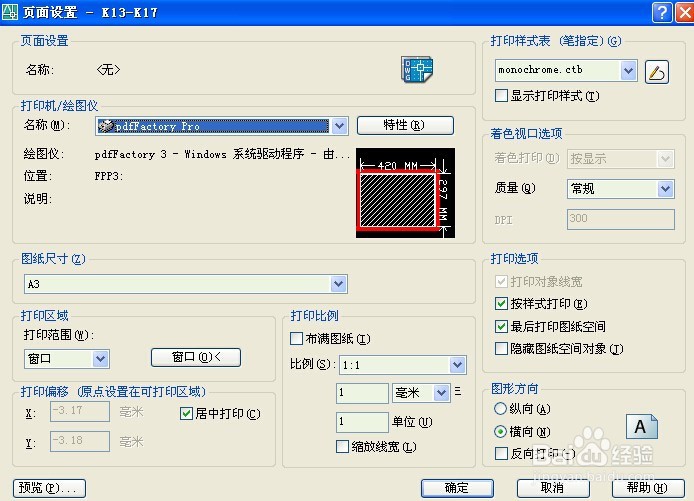The height and width of the screenshot is (501, 694).
Task: Open 质量 常规 dropdown
Action: click(x=665, y=189)
